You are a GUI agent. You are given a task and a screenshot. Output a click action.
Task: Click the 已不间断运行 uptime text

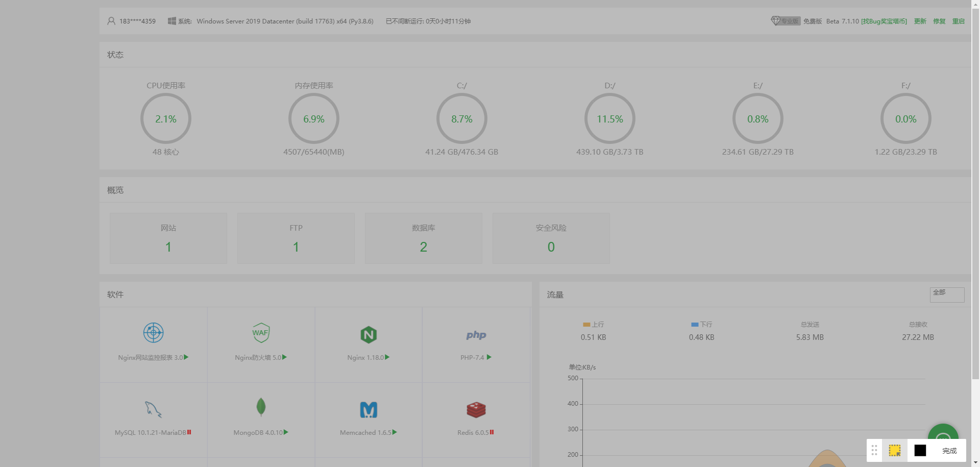point(428,21)
